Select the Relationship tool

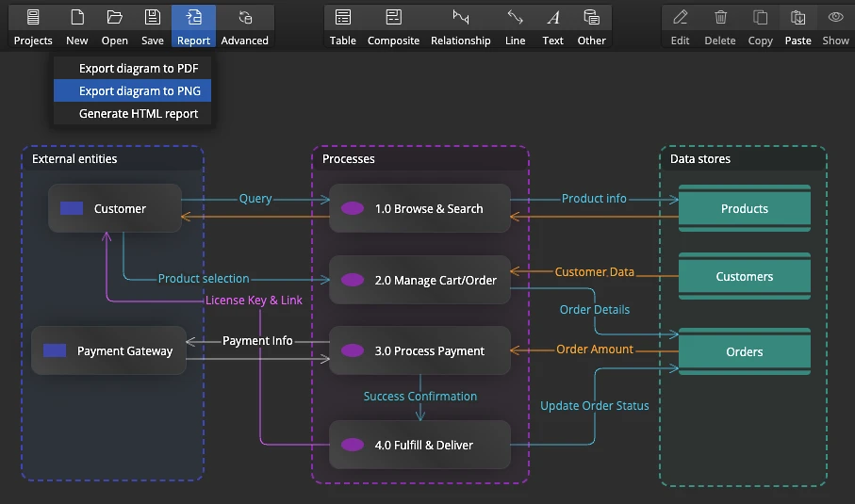pyautogui.click(x=461, y=26)
